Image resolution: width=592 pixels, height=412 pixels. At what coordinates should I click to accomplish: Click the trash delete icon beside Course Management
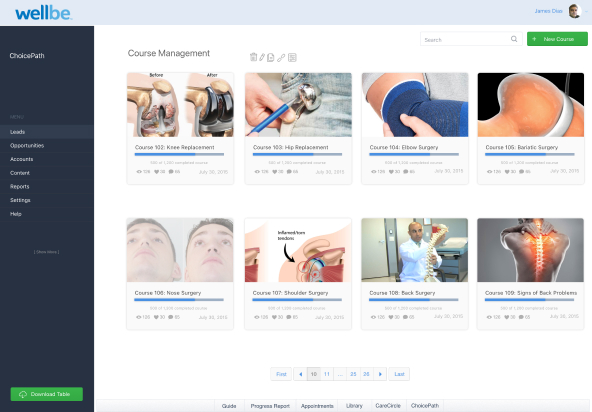[253, 57]
